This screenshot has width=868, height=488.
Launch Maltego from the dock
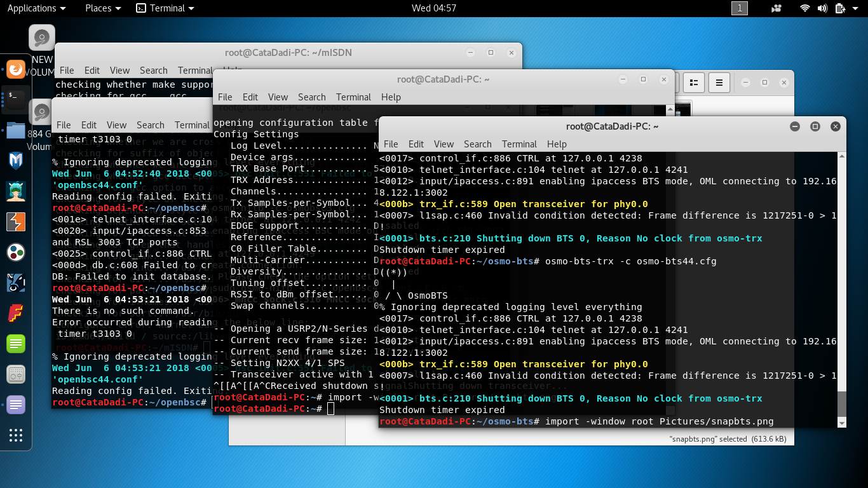point(16,252)
